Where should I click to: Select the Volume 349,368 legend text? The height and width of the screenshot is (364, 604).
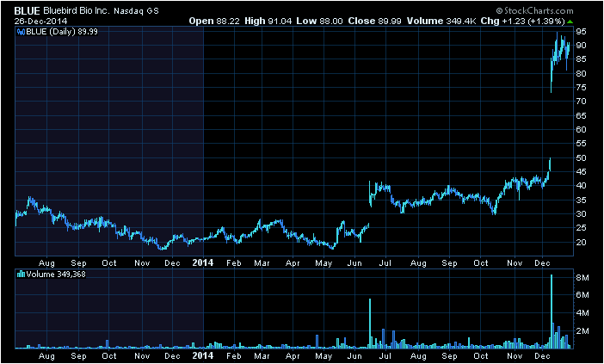point(56,275)
